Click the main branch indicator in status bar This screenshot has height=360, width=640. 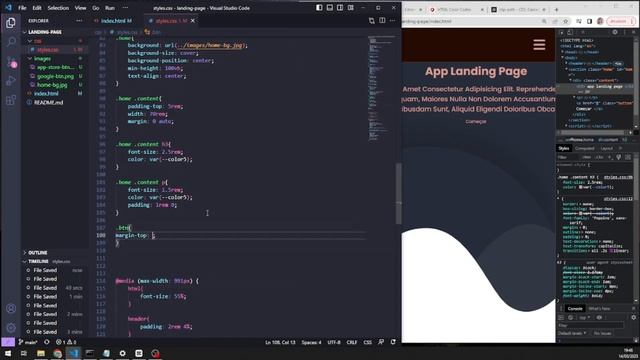pos(28,342)
